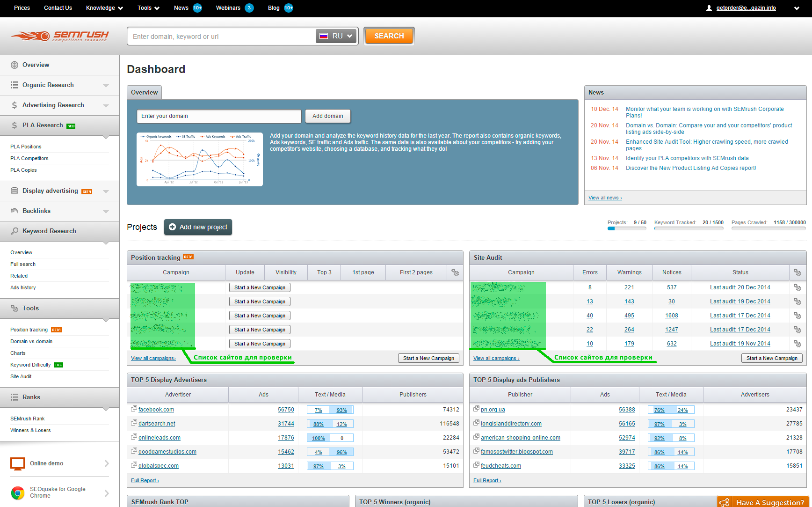Screen dimensions: 812x507
Task: Click facebook.com ads count 56750
Action: click(x=286, y=410)
